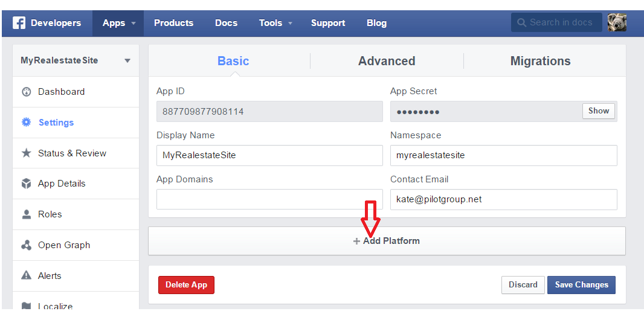Click the Dashboard gauge icon

click(27, 92)
